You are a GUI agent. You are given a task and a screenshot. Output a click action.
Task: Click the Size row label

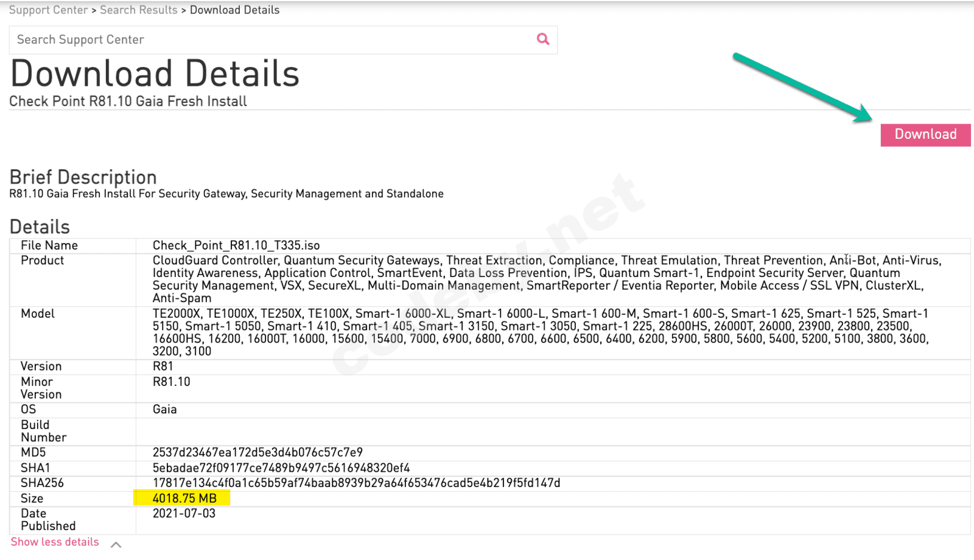(32, 499)
